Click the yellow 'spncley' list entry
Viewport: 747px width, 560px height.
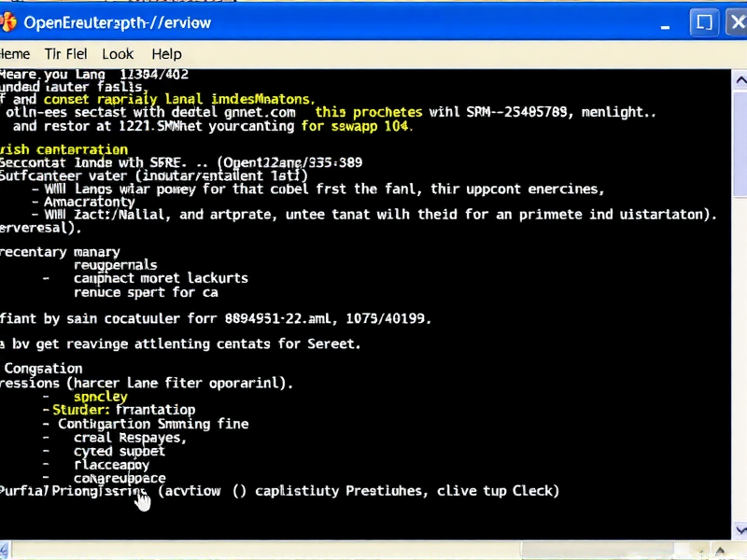[x=100, y=397]
